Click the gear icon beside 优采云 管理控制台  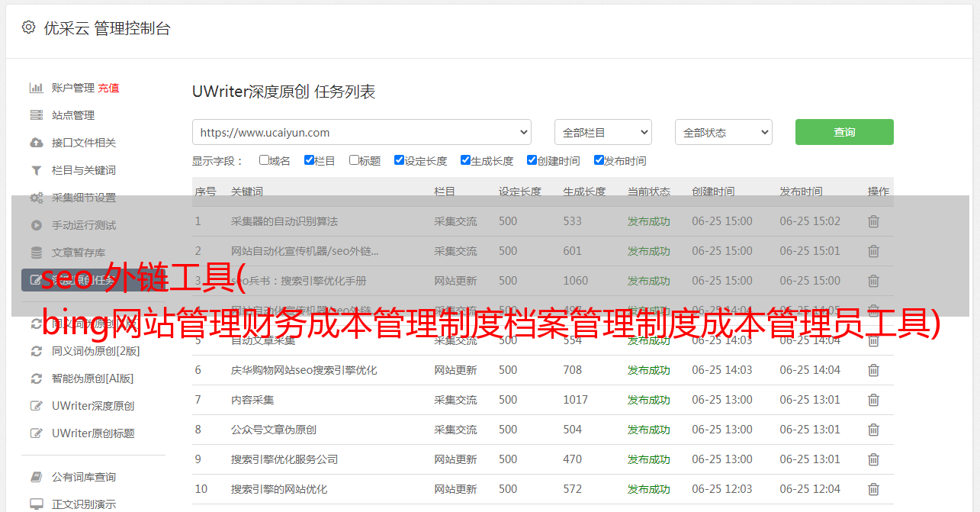click(28, 27)
